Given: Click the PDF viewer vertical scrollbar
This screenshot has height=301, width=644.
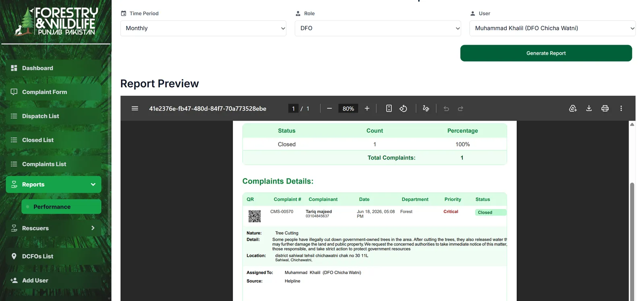Looking at the screenshot, I should [632, 241].
